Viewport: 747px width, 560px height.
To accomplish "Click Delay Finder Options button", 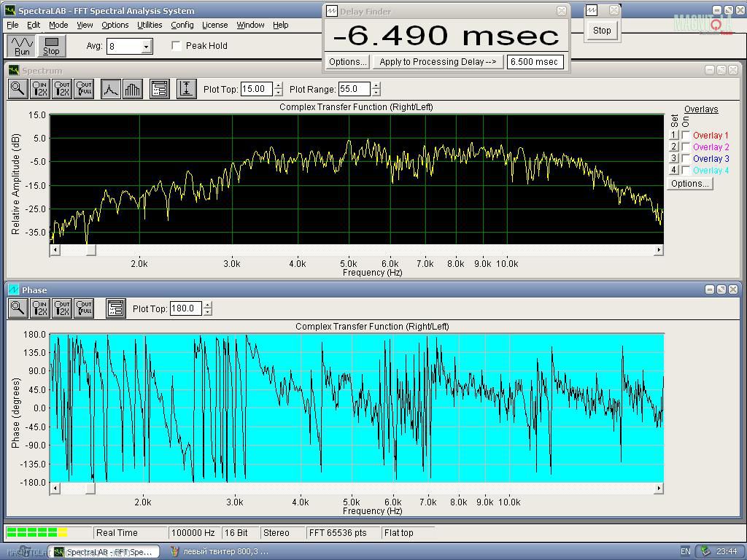I will click(x=348, y=62).
